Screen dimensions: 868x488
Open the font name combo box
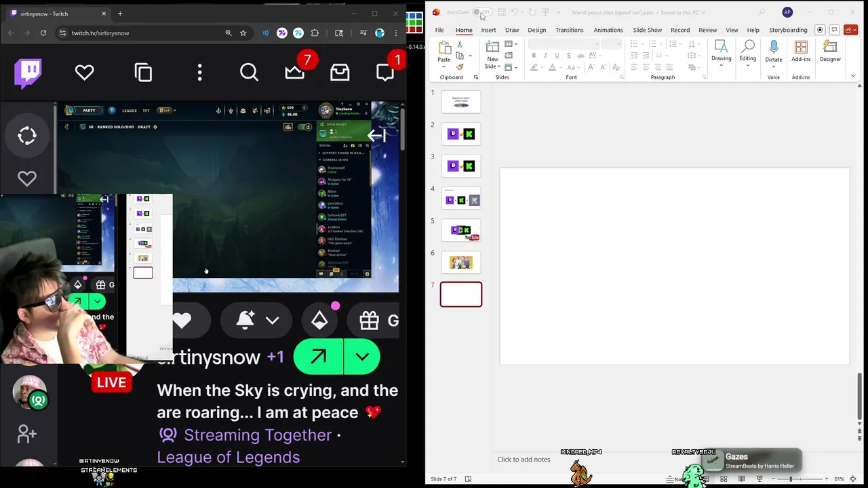point(563,44)
